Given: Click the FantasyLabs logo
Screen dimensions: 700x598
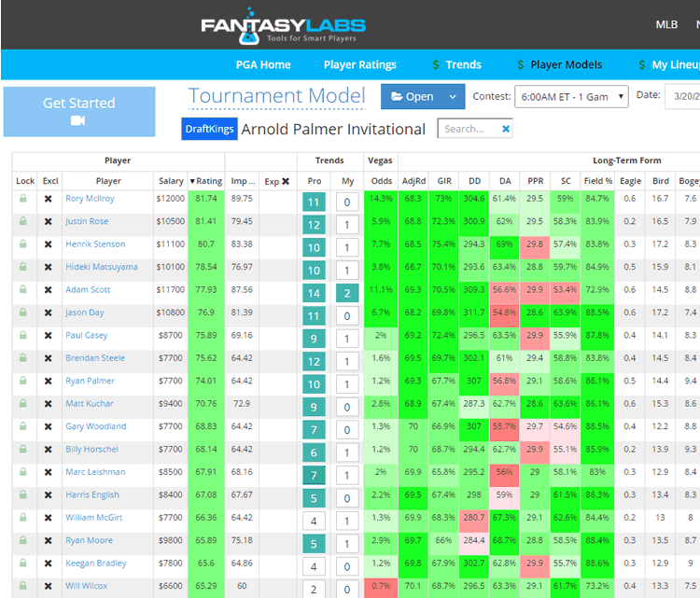Looking at the screenshot, I should point(283,26).
